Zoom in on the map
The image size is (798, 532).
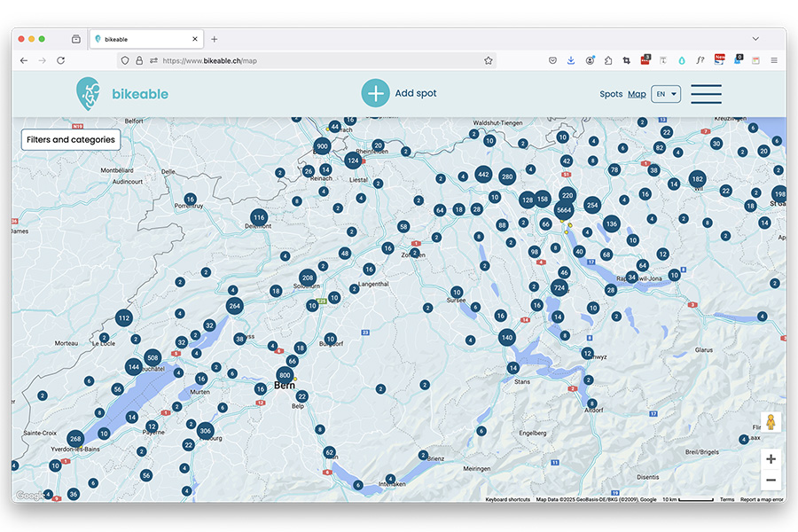pos(771,458)
